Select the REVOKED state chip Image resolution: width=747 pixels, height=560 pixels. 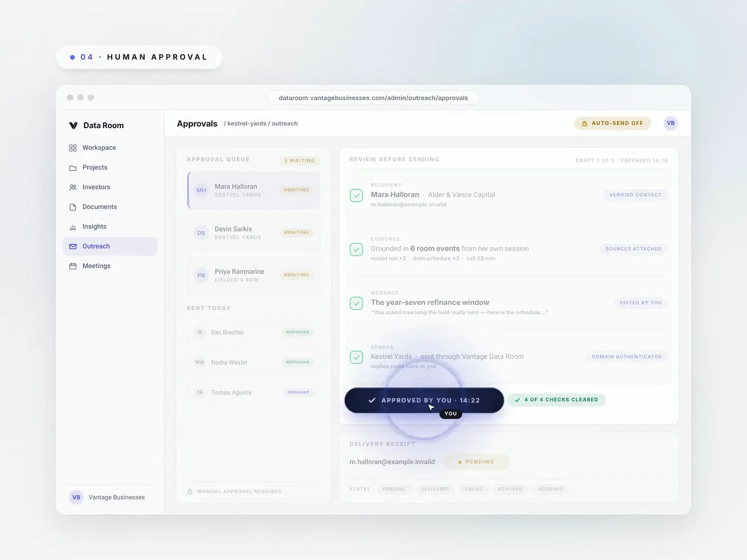point(510,489)
